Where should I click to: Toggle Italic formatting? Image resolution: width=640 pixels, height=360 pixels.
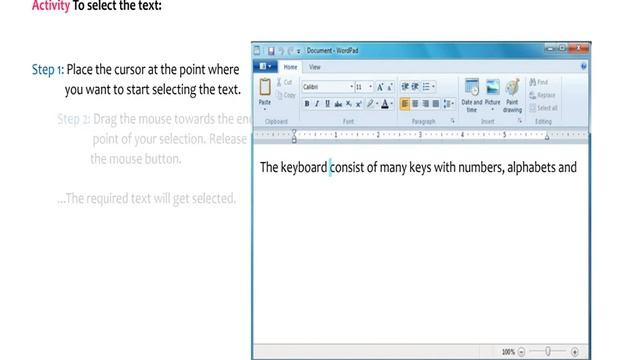[x=317, y=104]
